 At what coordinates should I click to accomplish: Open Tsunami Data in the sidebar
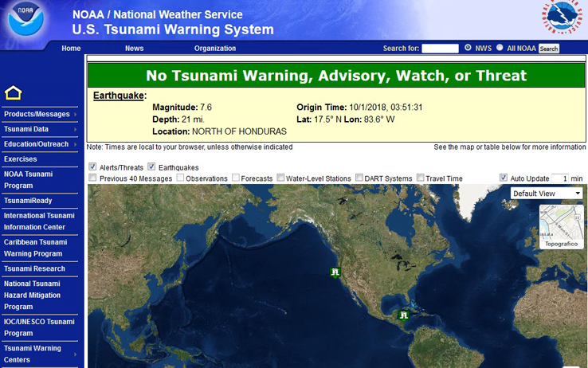click(x=26, y=129)
